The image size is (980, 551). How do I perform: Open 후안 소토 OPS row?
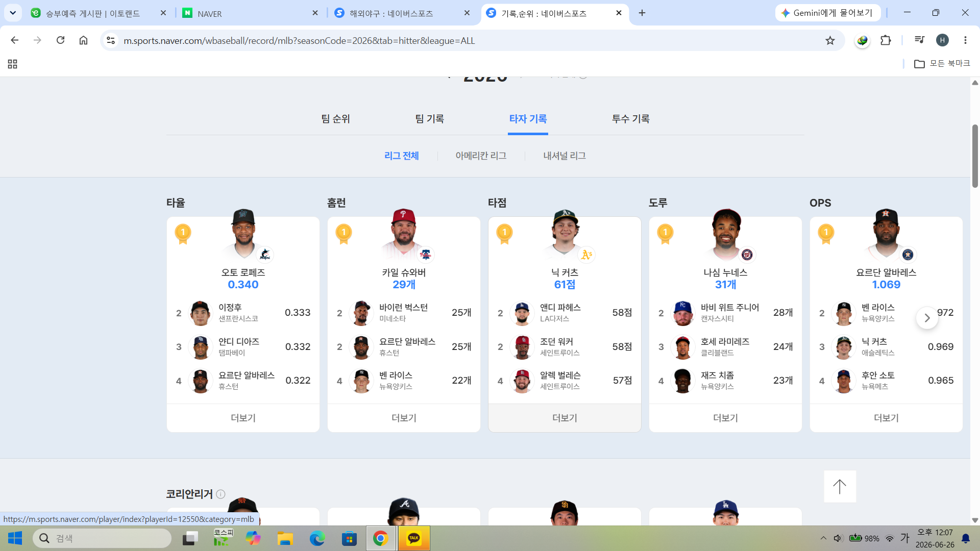886,381
